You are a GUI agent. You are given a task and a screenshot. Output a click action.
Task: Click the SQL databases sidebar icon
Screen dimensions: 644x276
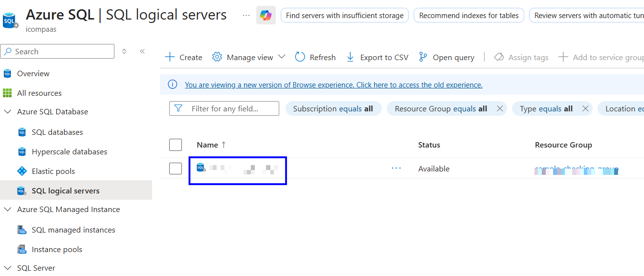22,132
